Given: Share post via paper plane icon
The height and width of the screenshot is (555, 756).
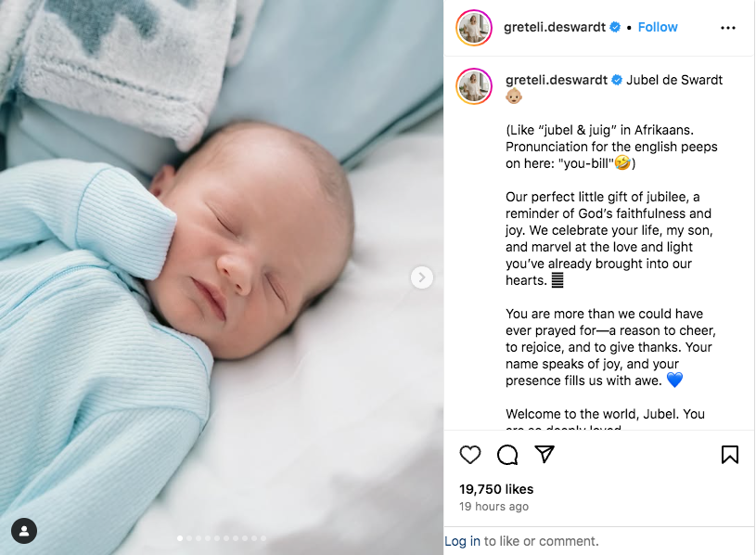Looking at the screenshot, I should 545,454.
